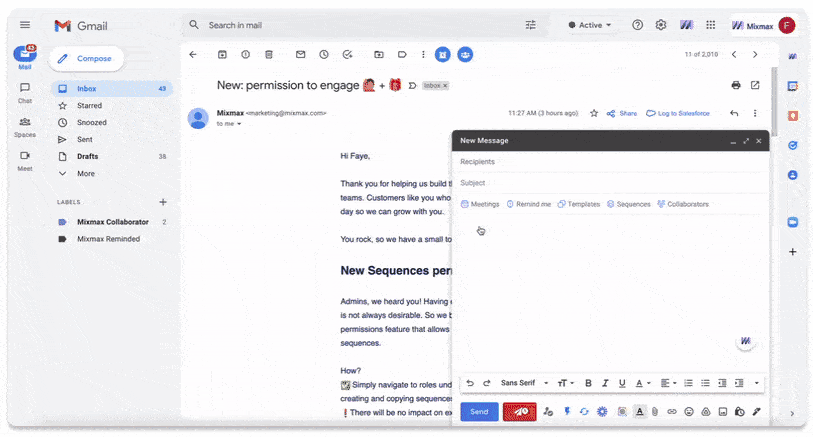Open the Move to folder icon
The width and height of the screenshot is (813, 437).
pos(379,54)
